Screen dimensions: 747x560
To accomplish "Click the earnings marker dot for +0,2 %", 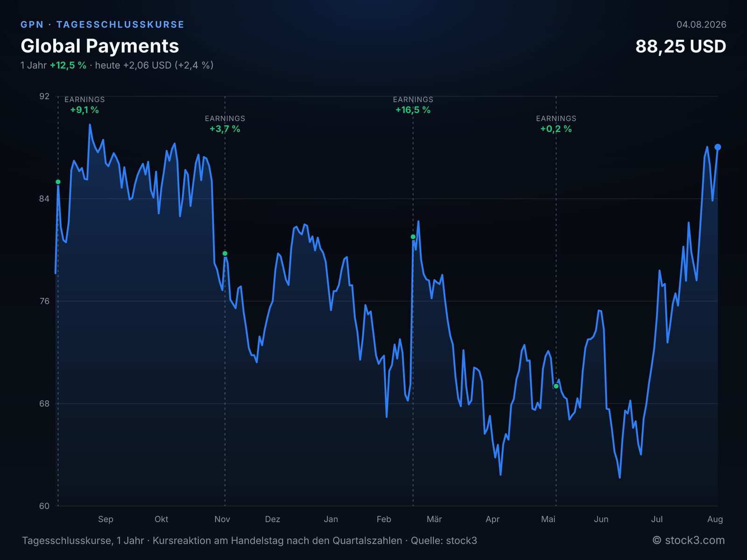I will pos(556,386).
